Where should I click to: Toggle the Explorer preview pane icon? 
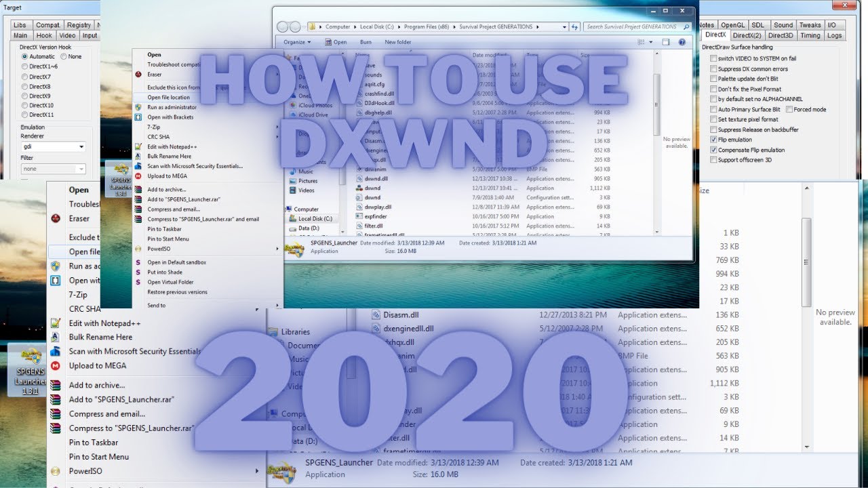(x=666, y=42)
